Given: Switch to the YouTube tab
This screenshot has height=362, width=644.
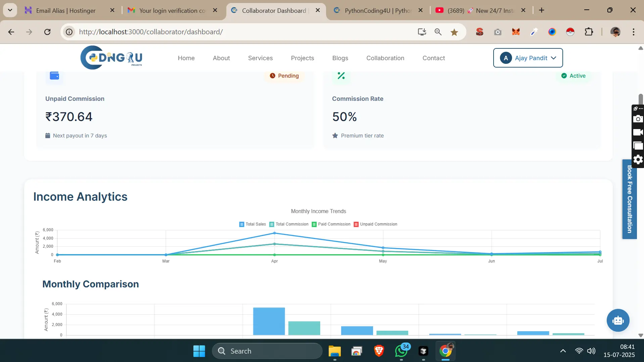Looking at the screenshot, I should pyautogui.click(x=480, y=10).
